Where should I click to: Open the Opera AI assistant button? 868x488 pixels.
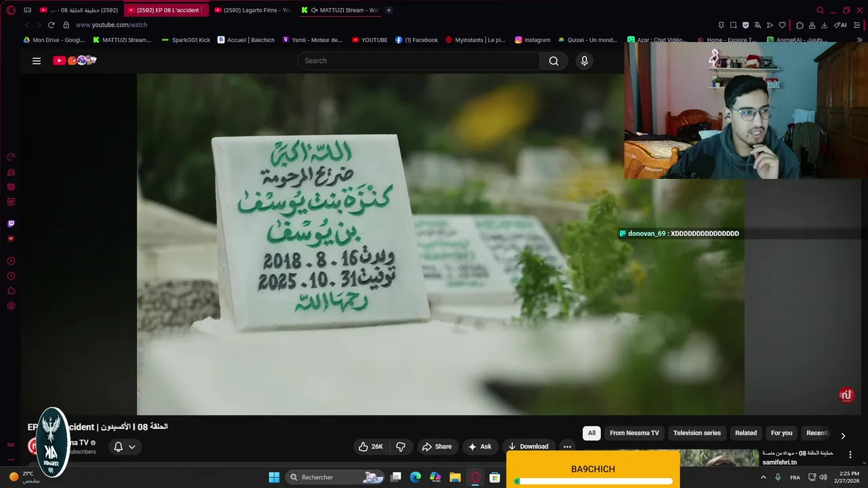(x=840, y=25)
